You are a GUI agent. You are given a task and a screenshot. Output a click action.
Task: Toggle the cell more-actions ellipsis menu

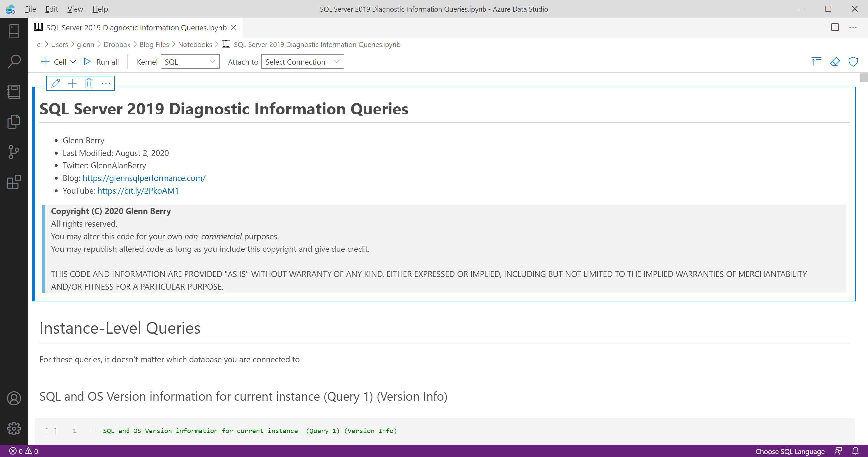(105, 83)
